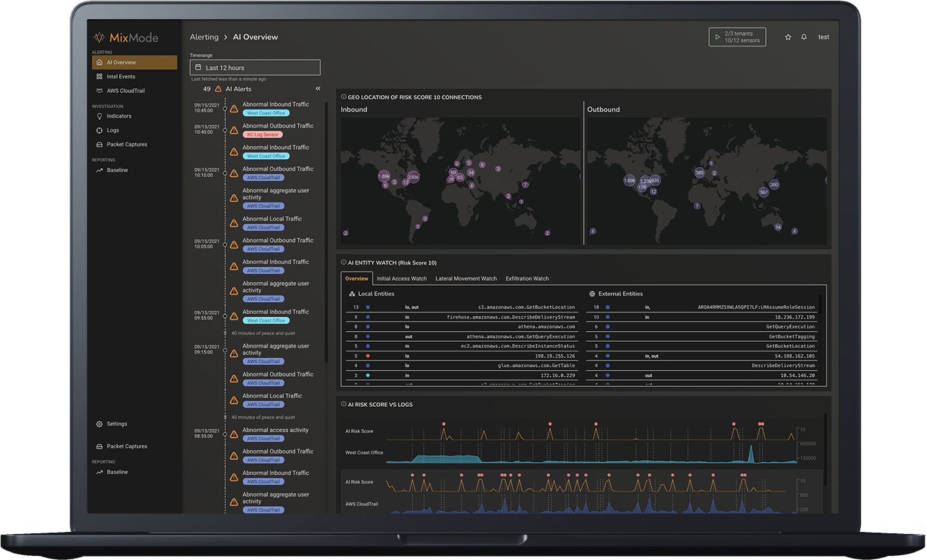Go to Indicators page

click(x=119, y=116)
